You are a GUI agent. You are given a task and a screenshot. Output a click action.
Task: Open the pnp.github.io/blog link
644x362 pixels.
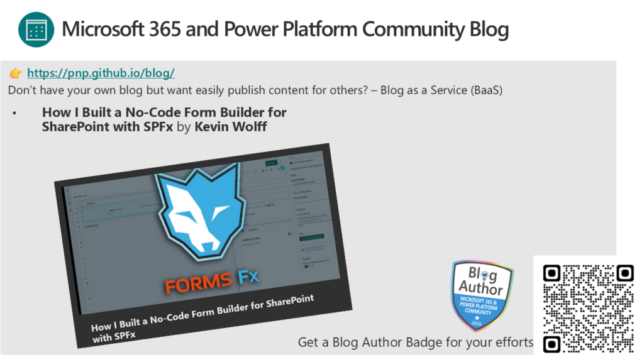(x=101, y=73)
